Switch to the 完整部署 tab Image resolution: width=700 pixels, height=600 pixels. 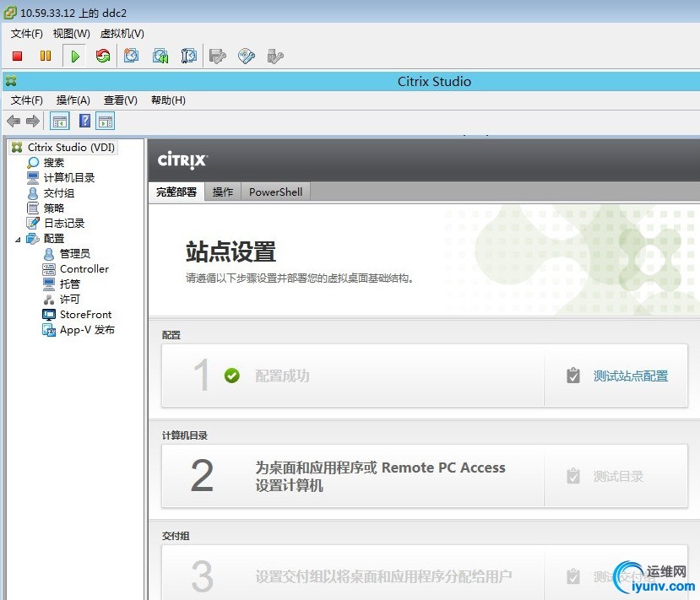click(x=176, y=192)
